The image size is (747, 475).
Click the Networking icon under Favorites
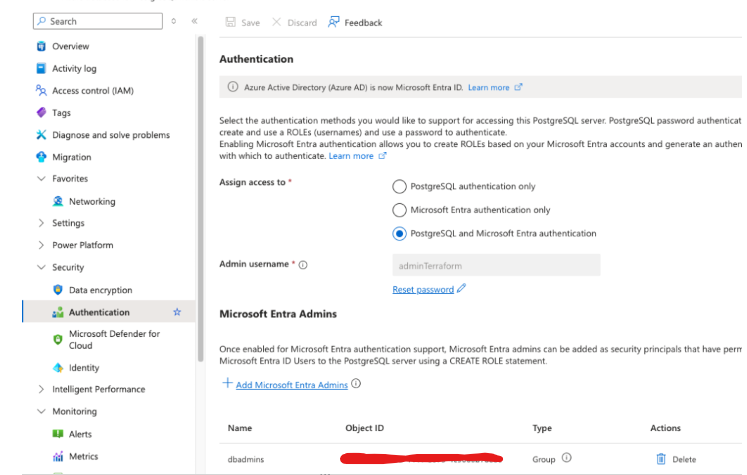click(58, 201)
